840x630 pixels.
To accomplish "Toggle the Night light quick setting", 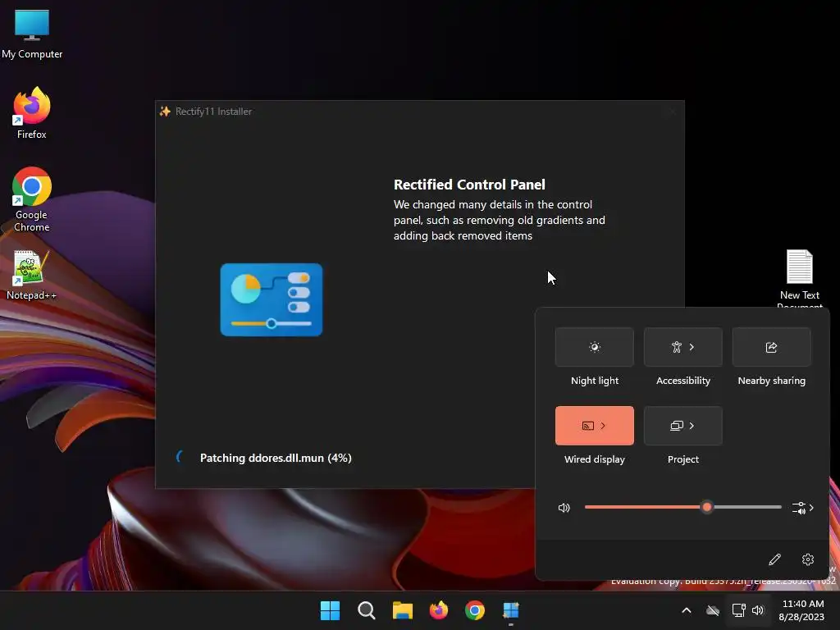I will pyautogui.click(x=594, y=347).
